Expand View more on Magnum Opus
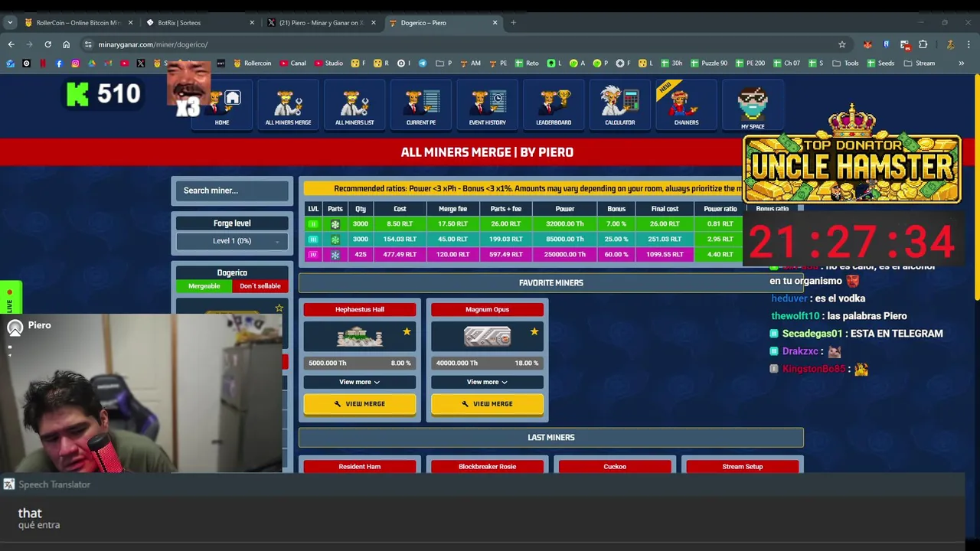The height and width of the screenshot is (551, 980). (487, 382)
